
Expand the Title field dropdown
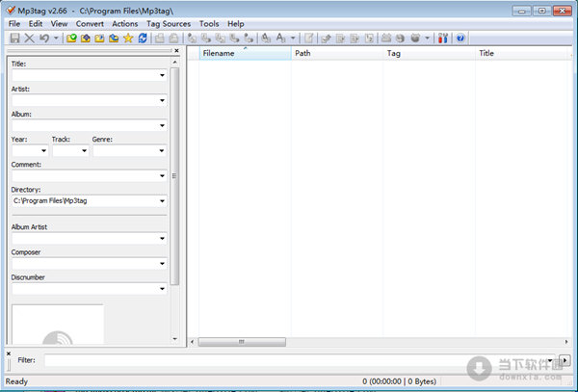pos(162,75)
